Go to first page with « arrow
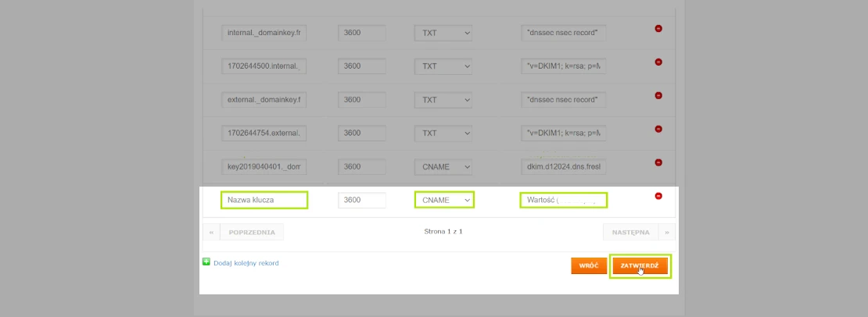This screenshot has height=317, width=868. (x=211, y=232)
